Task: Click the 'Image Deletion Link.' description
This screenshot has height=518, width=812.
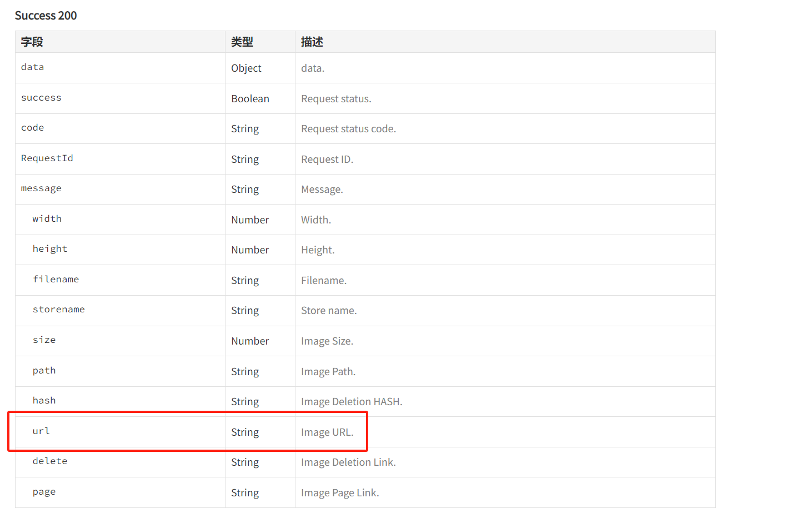Action: [348, 462]
